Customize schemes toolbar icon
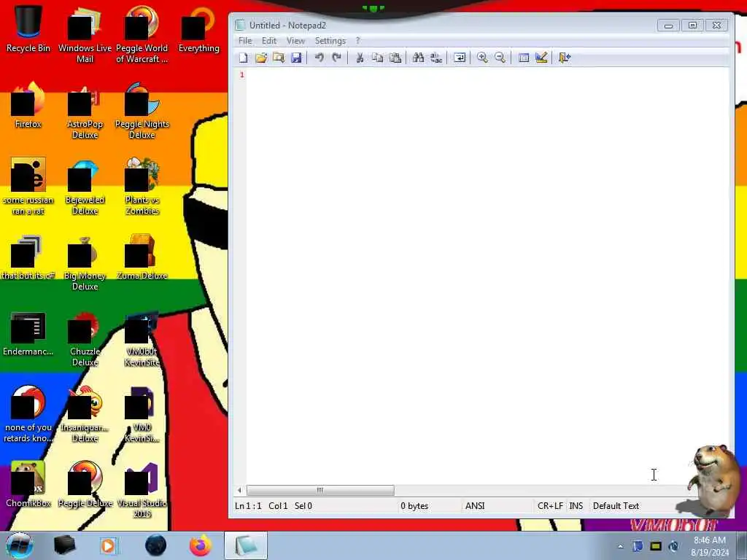The width and height of the screenshot is (747, 560). 541,58
